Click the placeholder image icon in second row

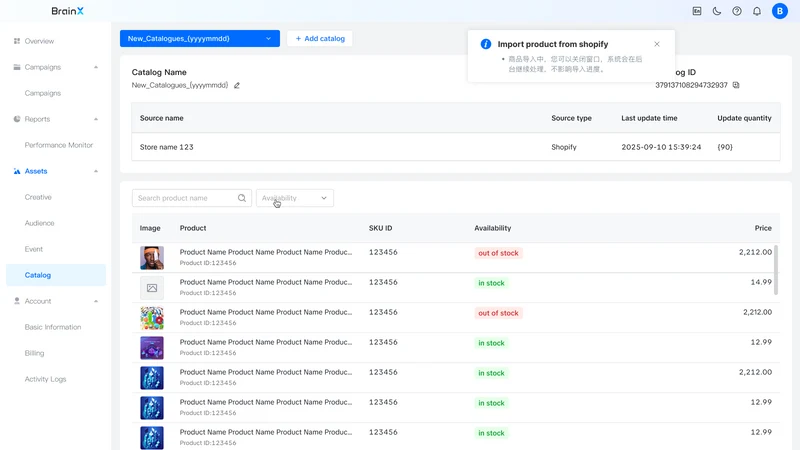pyautogui.click(x=152, y=288)
